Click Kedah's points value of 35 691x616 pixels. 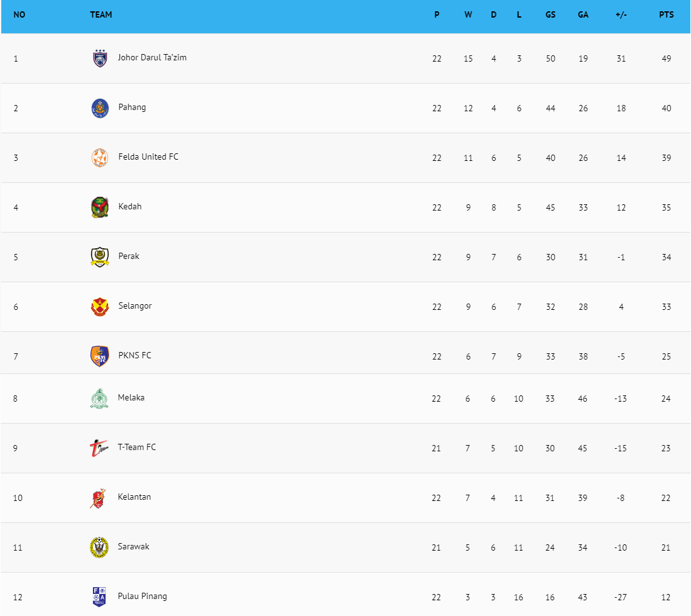pyautogui.click(x=666, y=207)
